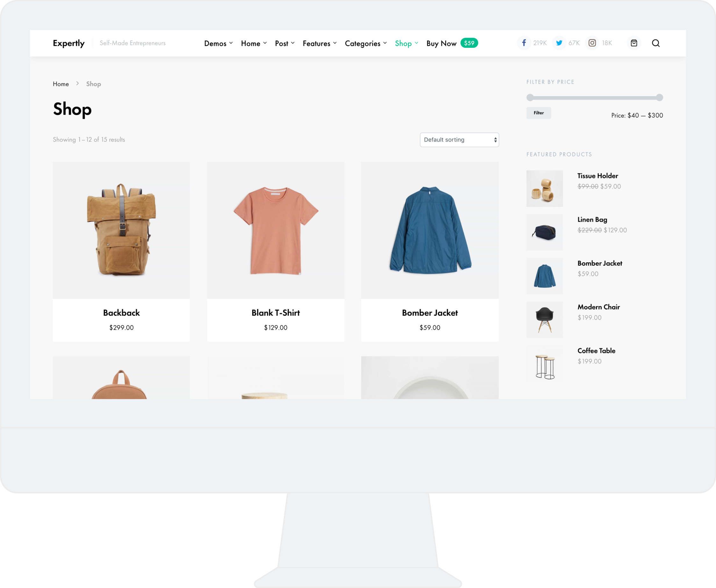Go to Home in breadcrumb
This screenshot has height=588, width=716.
(61, 84)
